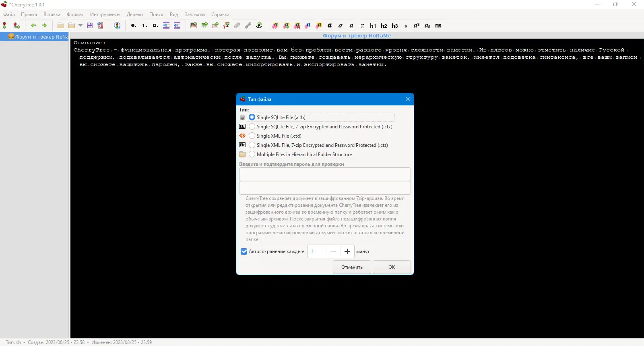
Task: Open the Вставка menu
Action: pos(52,14)
